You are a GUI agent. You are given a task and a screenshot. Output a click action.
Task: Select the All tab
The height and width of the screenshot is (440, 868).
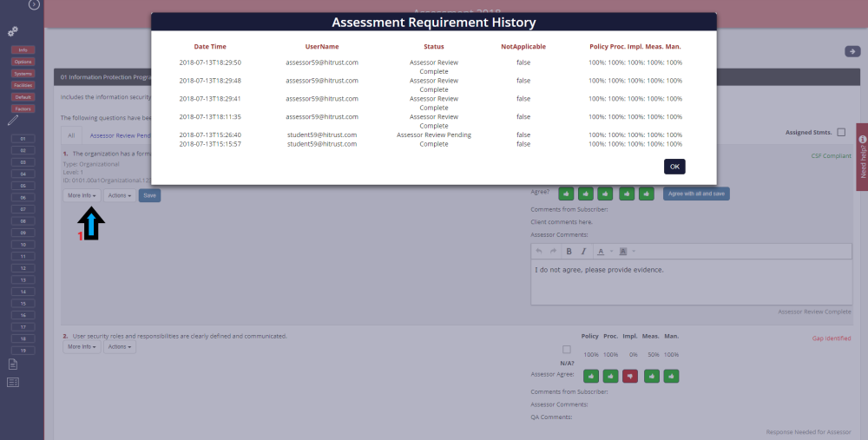(x=71, y=135)
